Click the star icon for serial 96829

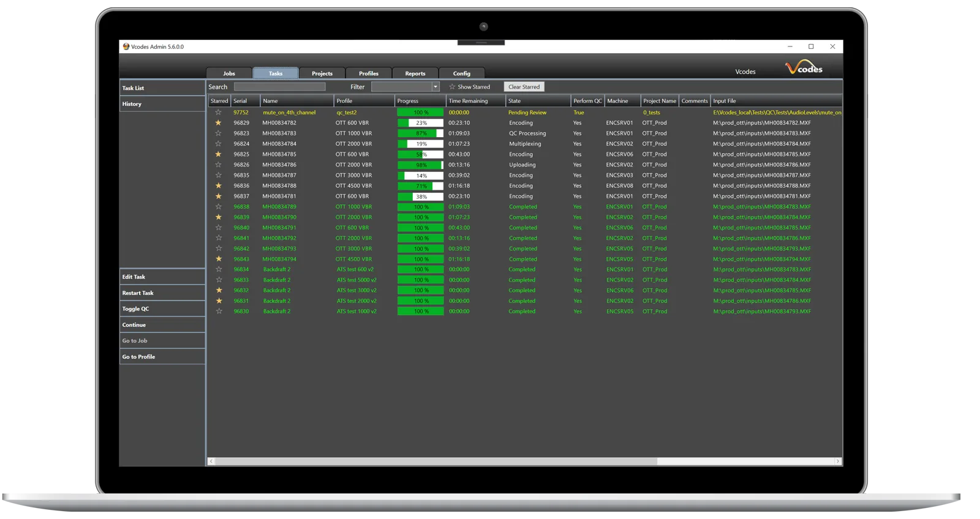pos(218,123)
